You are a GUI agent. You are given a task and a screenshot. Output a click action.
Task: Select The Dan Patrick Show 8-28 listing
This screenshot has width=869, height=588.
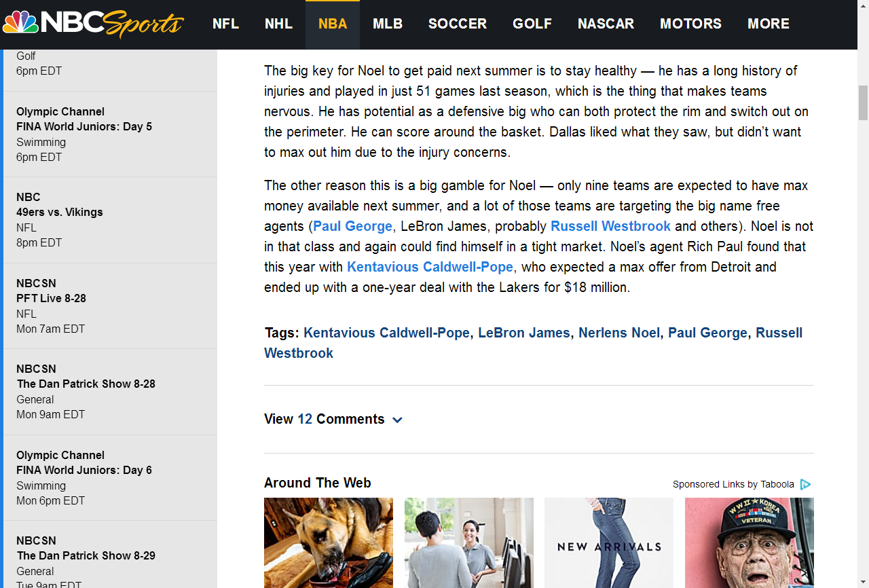tap(110, 392)
